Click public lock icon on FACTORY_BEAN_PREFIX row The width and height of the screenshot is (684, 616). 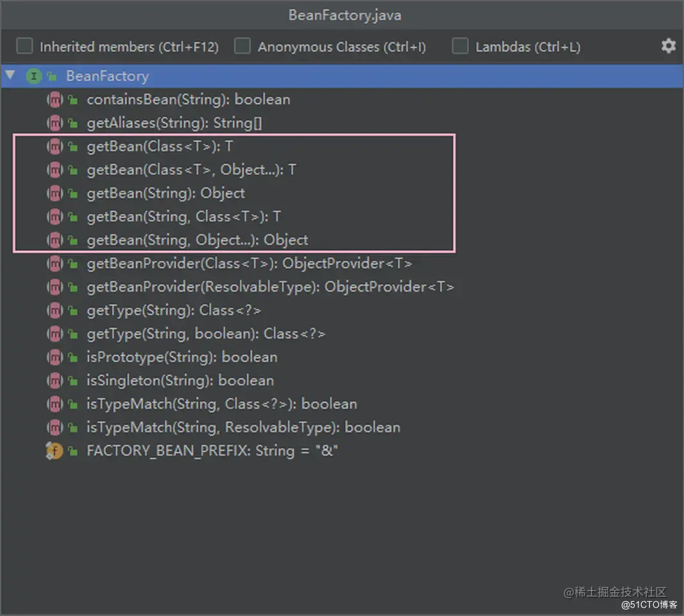pos(73,452)
